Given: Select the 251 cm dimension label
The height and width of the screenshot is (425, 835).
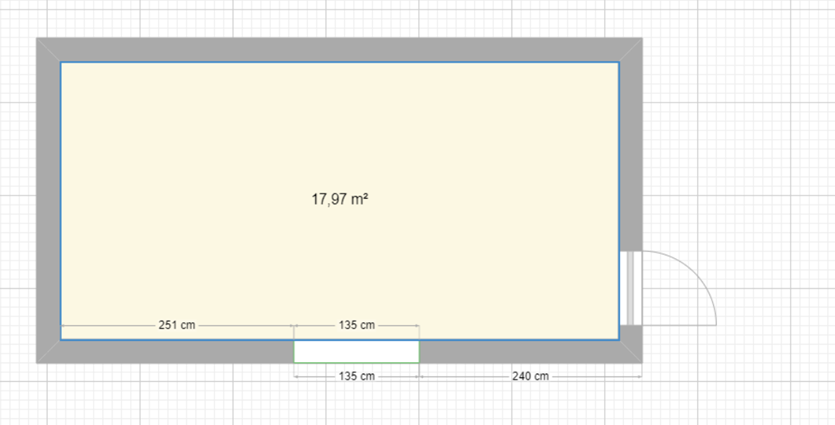Looking at the screenshot, I should [x=176, y=325].
